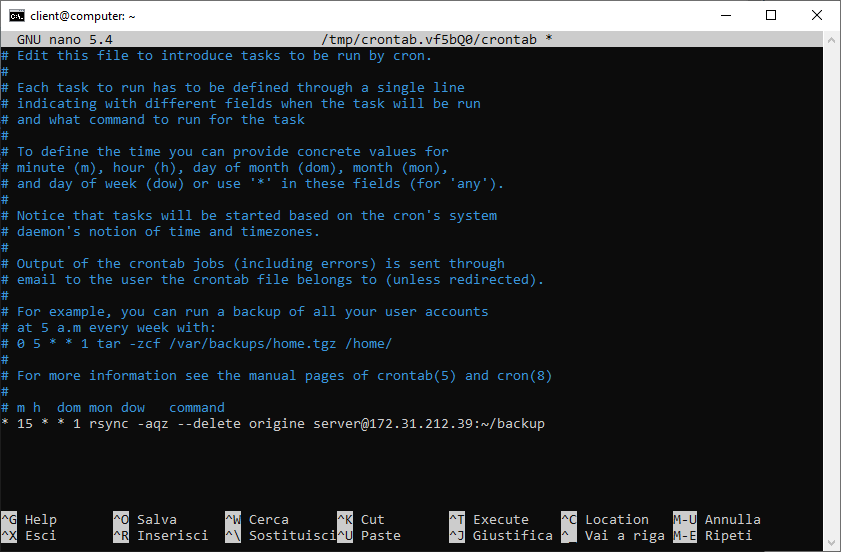
Task: Click the M-U Annulla shortcut
Action: point(717,519)
